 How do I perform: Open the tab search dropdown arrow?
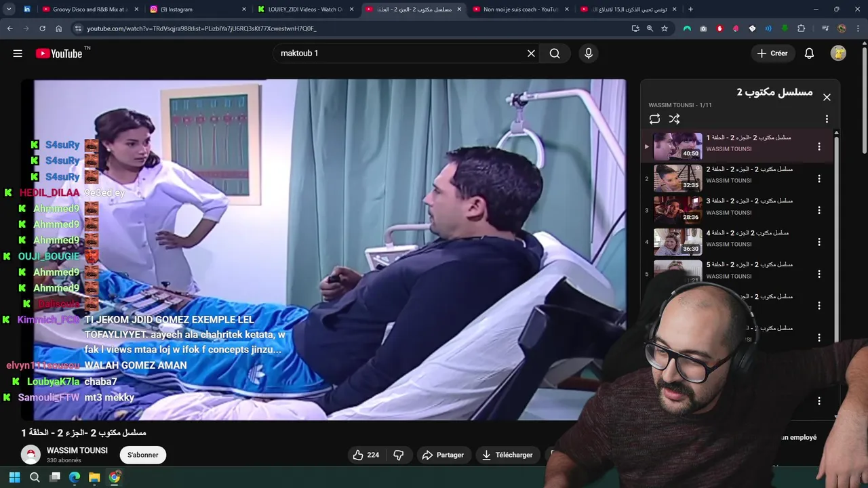[9, 9]
